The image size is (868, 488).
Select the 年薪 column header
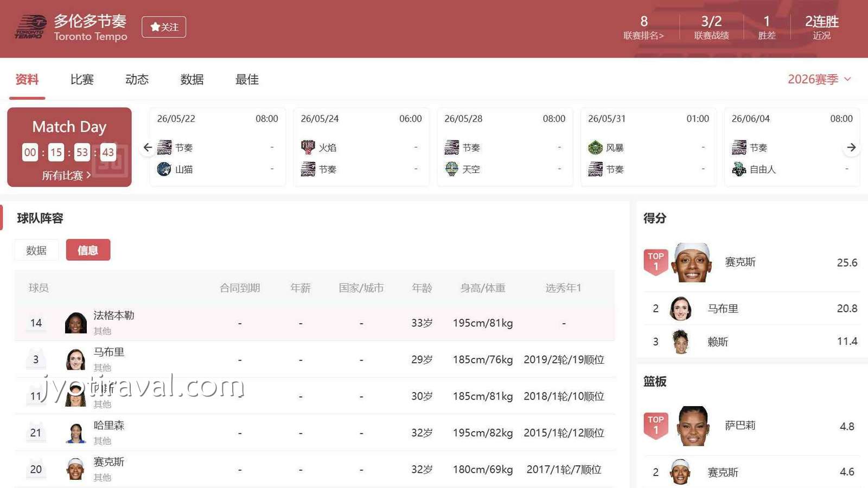(x=301, y=288)
